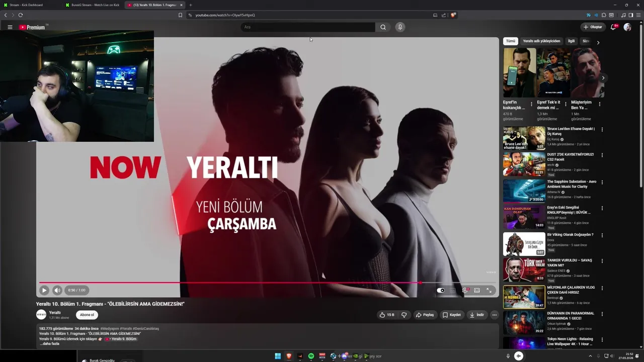Toggle the autoplay switch in player

coord(441,290)
